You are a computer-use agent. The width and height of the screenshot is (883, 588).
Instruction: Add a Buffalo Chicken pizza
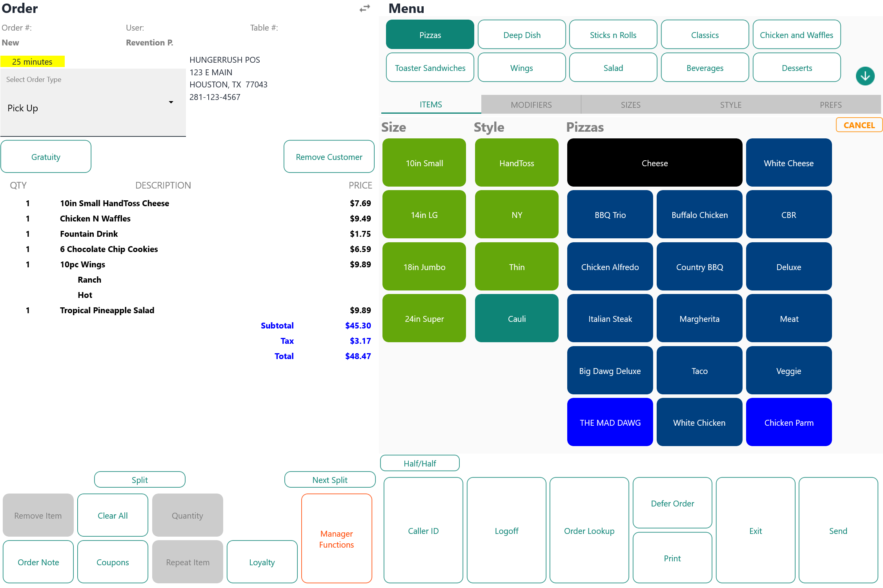coord(699,214)
